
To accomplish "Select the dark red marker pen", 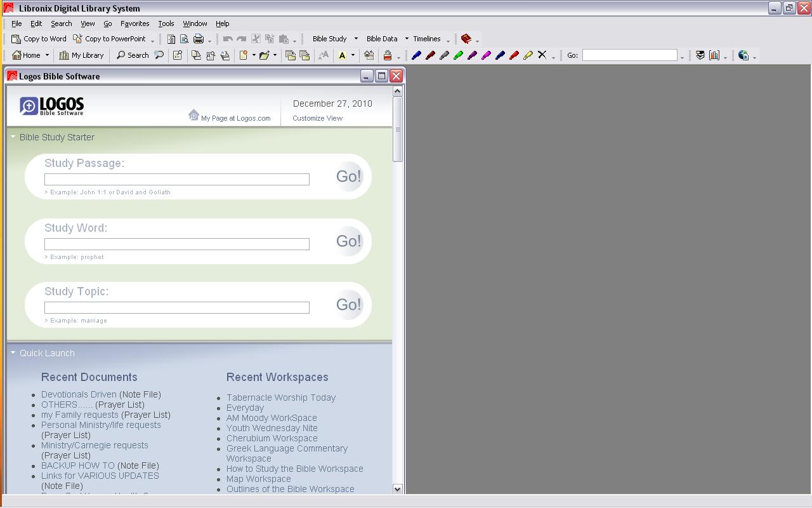I will click(x=430, y=55).
